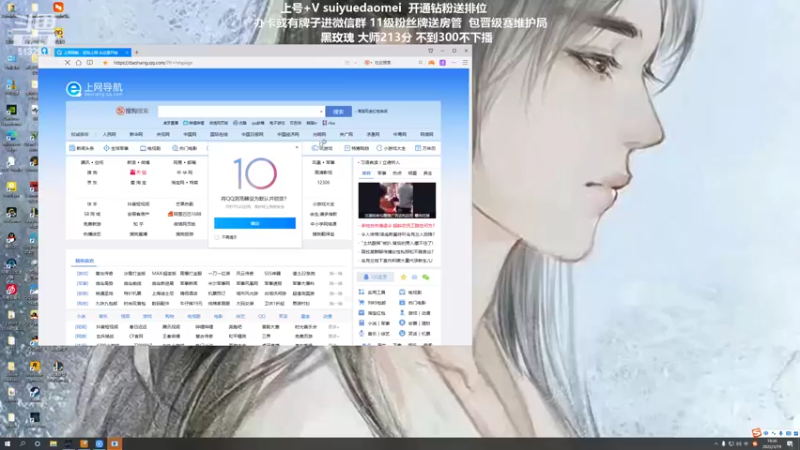Open the 人民网 link
The height and width of the screenshot is (450, 800).
coord(109,135)
